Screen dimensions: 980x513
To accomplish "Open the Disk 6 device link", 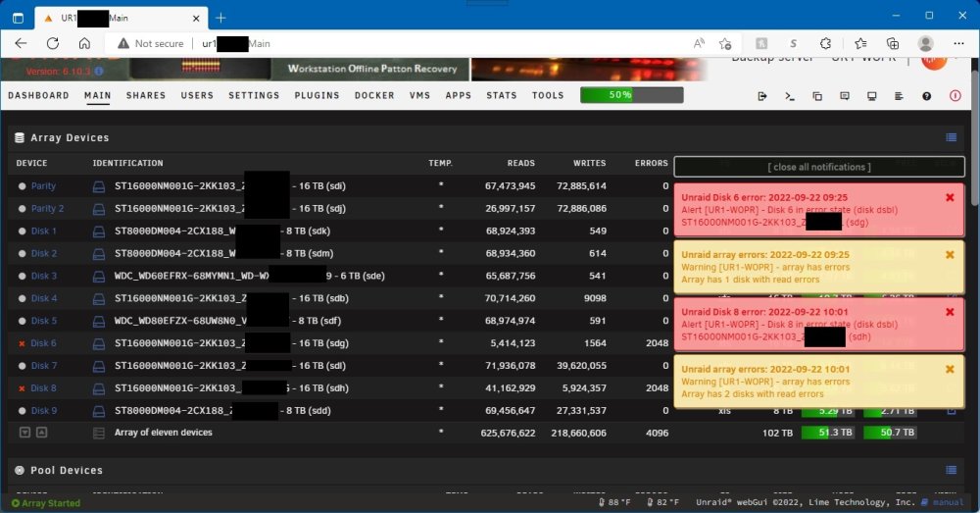I will click(x=44, y=343).
